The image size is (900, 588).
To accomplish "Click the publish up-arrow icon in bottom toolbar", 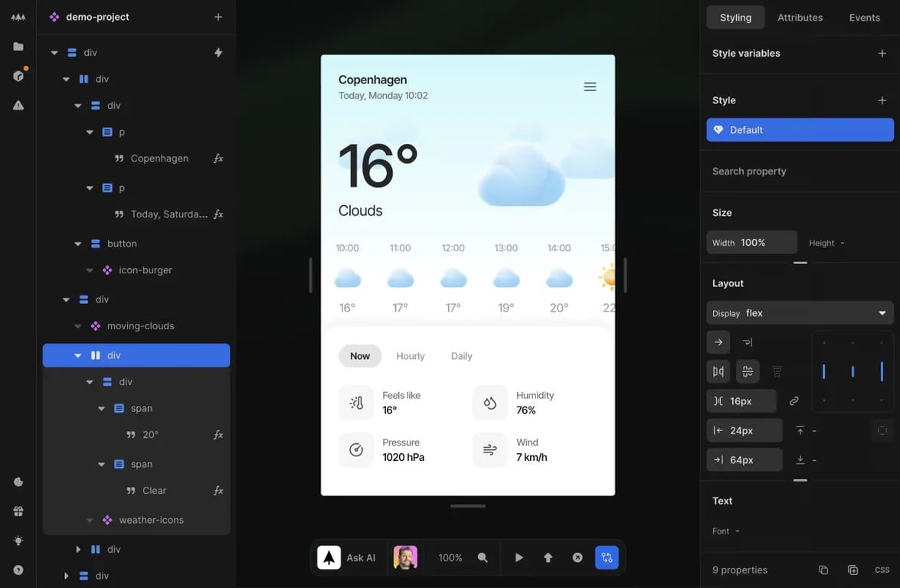I will (x=548, y=557).
